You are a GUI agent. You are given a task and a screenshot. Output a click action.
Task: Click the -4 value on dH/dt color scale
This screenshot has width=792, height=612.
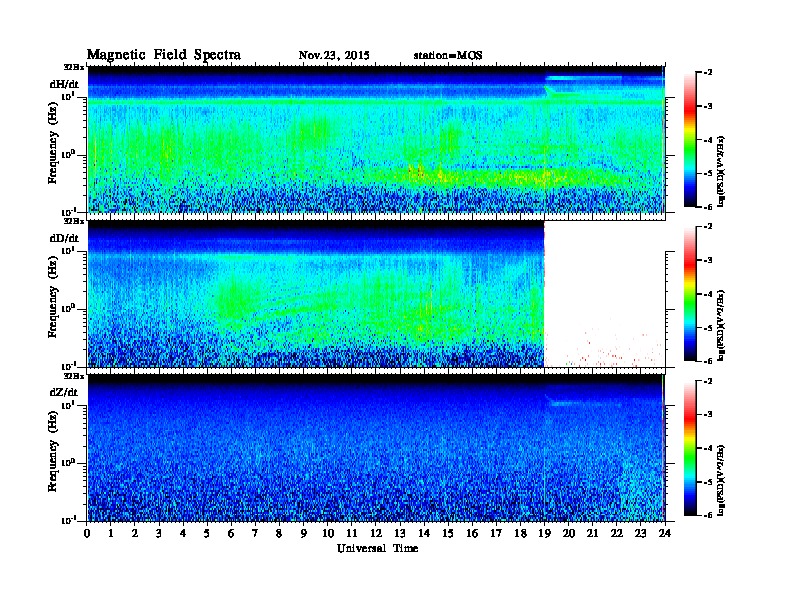tap(708, 140)
